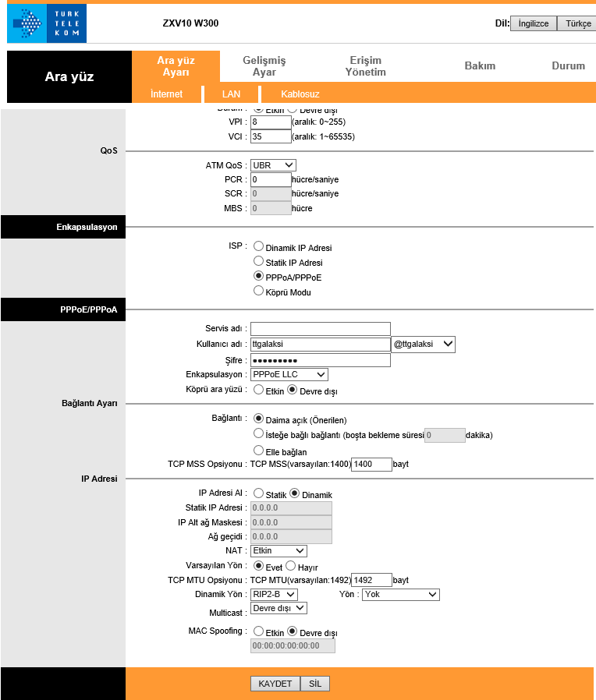Select the Kablosuz sub-tab

[300, 94]
